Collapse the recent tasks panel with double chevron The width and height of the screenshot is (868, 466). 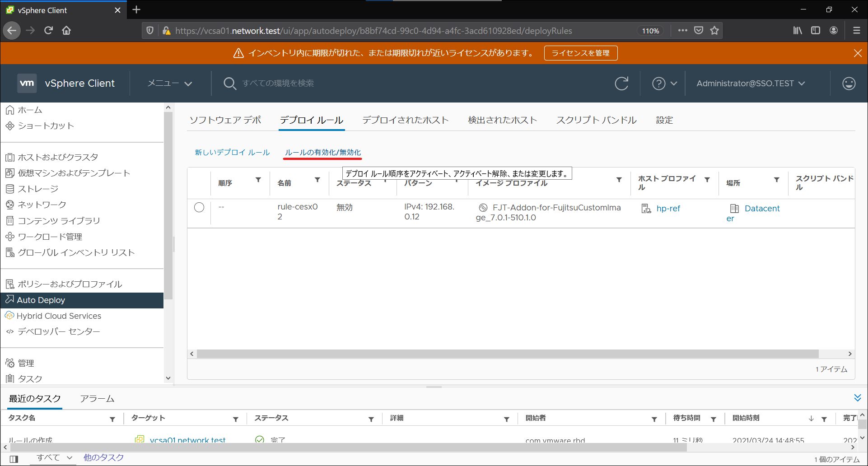coord(858,398)
